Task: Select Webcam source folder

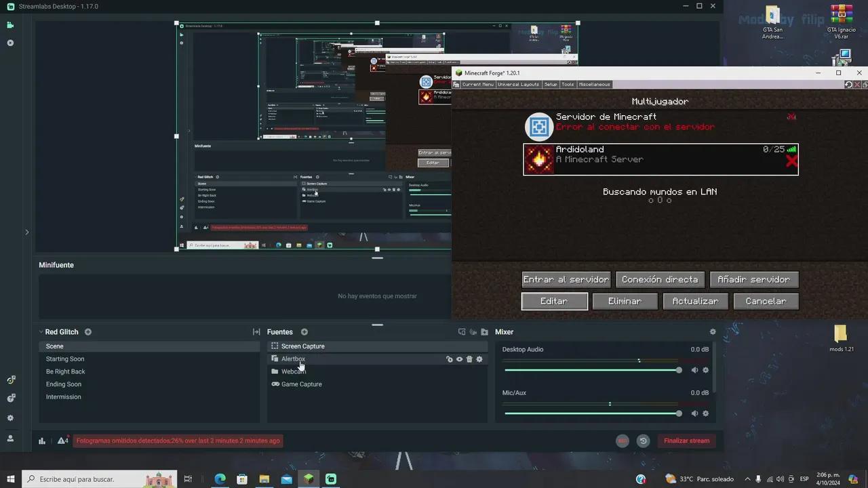Action: (x=377, y=371)
